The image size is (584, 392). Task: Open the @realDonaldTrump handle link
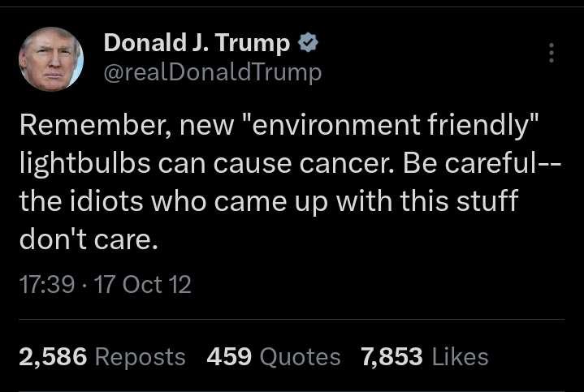(x=213, y=72)
